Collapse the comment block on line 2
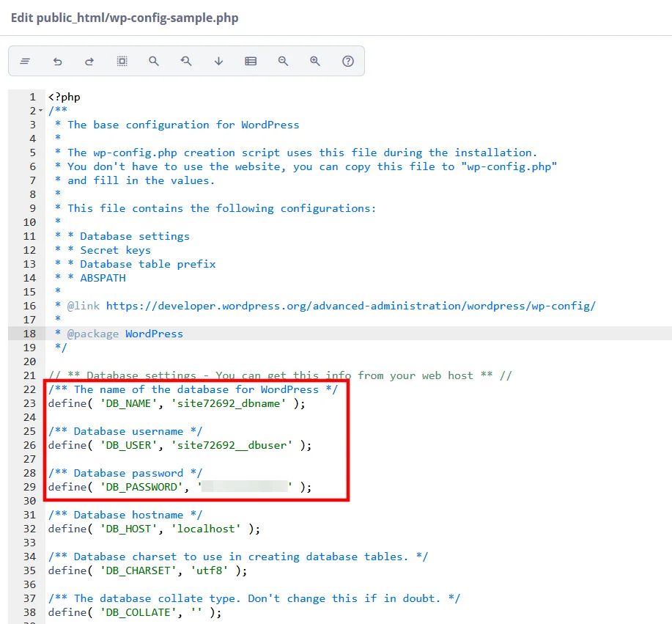Screen dimensions: 672x624 [x=39, y=110]
